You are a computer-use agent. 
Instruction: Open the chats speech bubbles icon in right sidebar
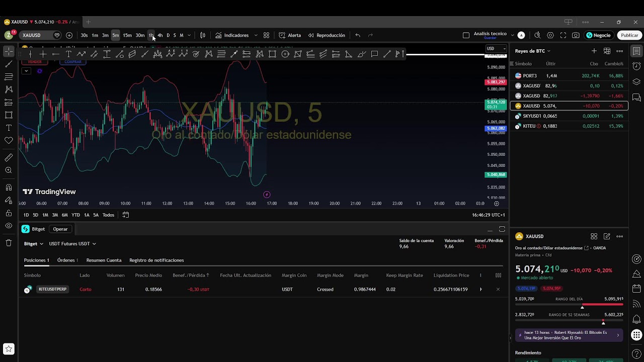[x=636, y=97]
